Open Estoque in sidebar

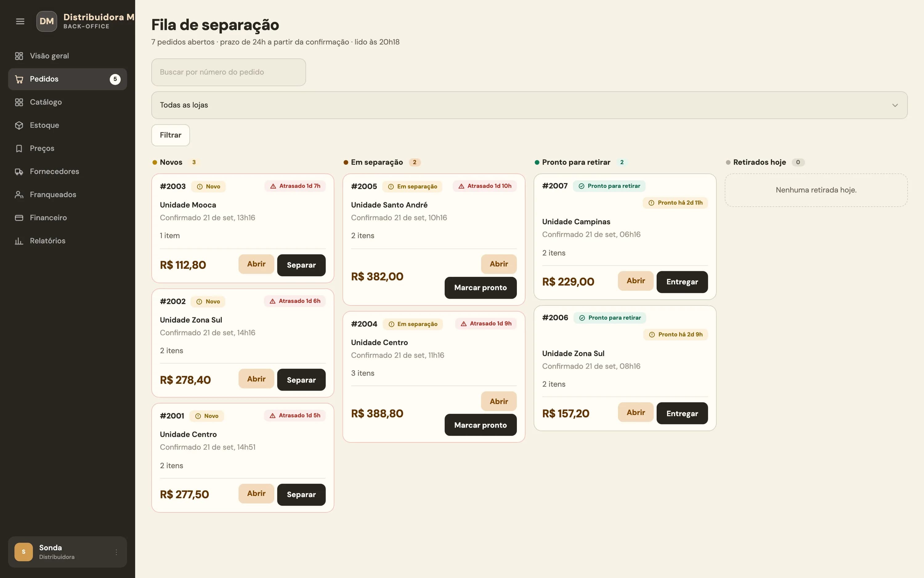tap(67, 125)
